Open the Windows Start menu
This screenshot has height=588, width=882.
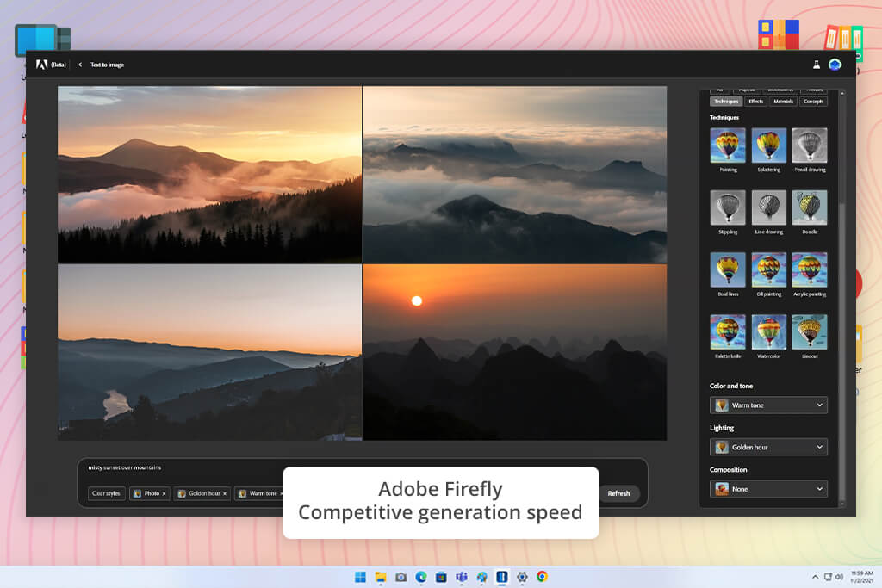[x=361, y=577]
